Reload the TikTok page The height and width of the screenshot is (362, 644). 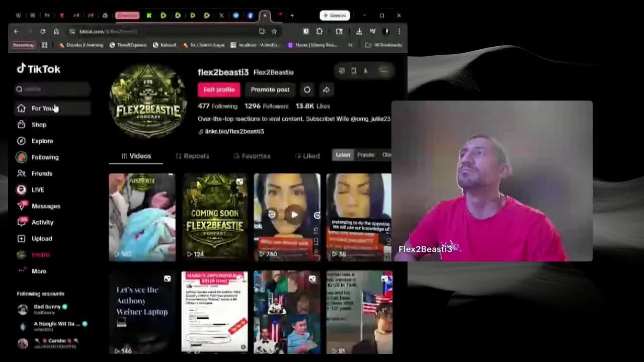point(43,31)
